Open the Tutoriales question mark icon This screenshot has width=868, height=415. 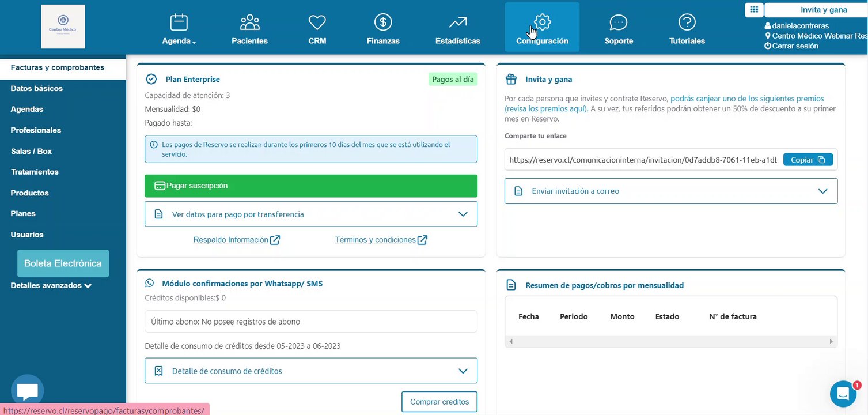coord(687,22)
